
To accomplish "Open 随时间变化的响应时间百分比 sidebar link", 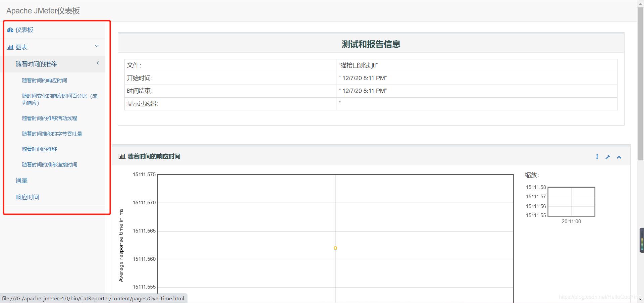I will pos(60,99).
